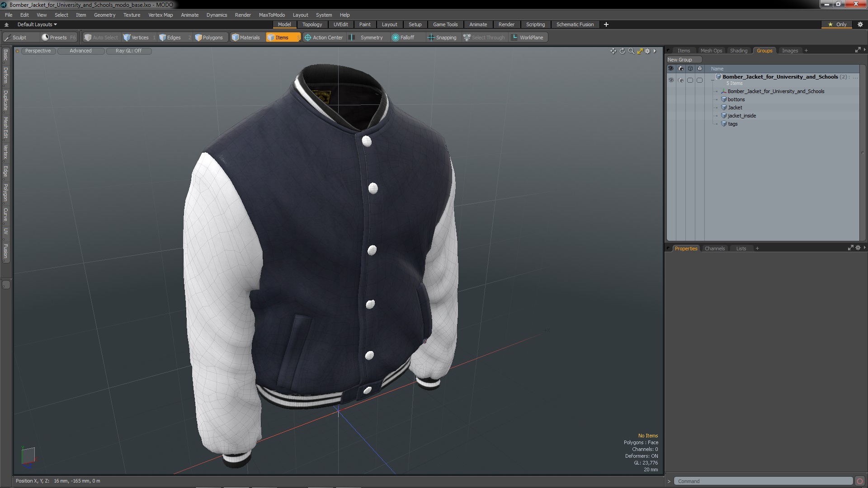This screenshot has height=488, width=868.
Task: Open the layout settings gear icon
Action: point(860,24)
